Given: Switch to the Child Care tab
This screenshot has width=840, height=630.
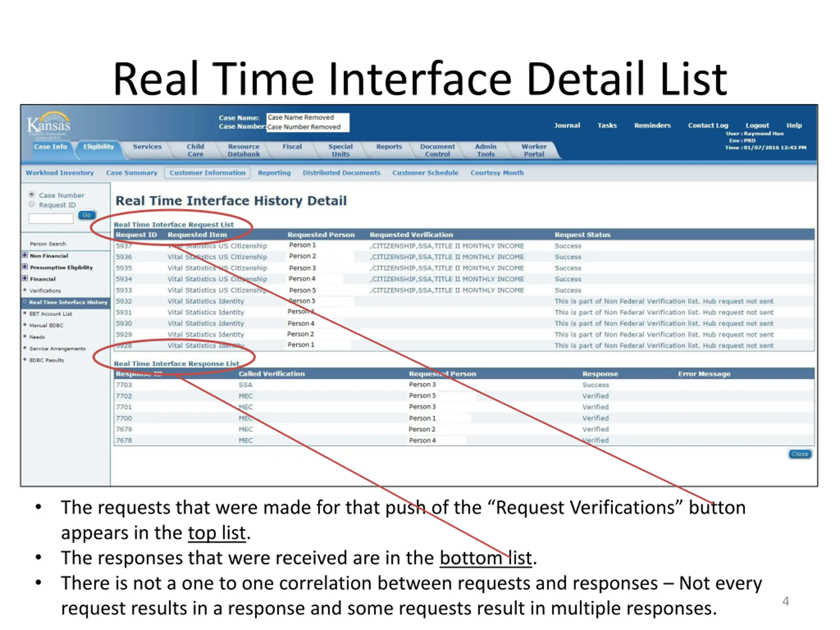Looking at the screenshot, I should (195, 150).
